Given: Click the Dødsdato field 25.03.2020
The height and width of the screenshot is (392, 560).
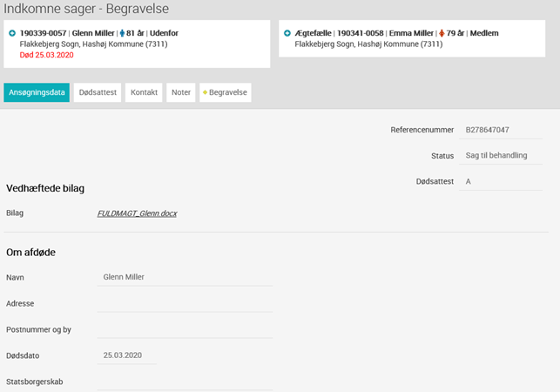Looking at the screenshot, I should coord(127,355).
